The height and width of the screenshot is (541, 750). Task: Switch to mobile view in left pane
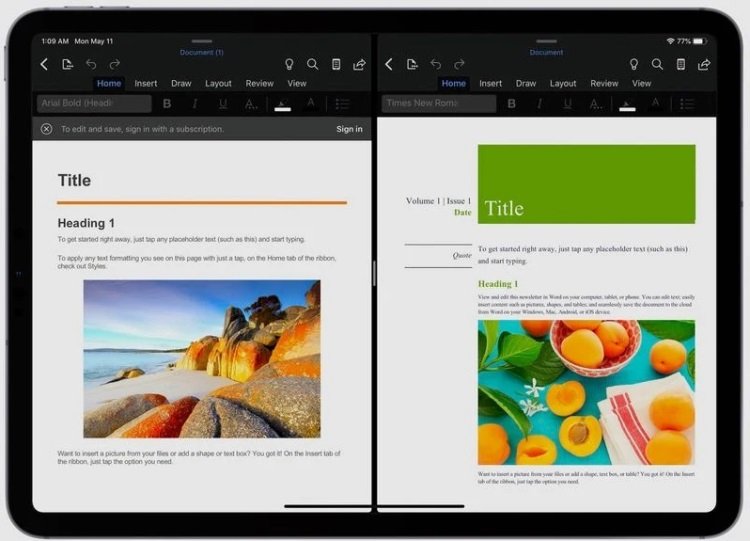336,64
